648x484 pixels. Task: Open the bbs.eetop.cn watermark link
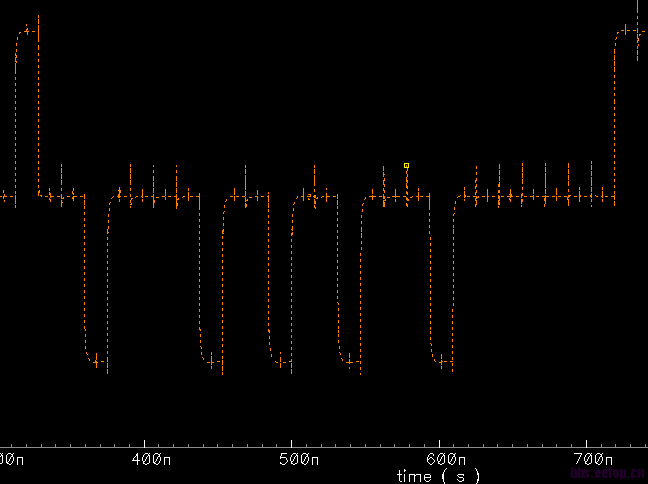click(x=608, y=473)
